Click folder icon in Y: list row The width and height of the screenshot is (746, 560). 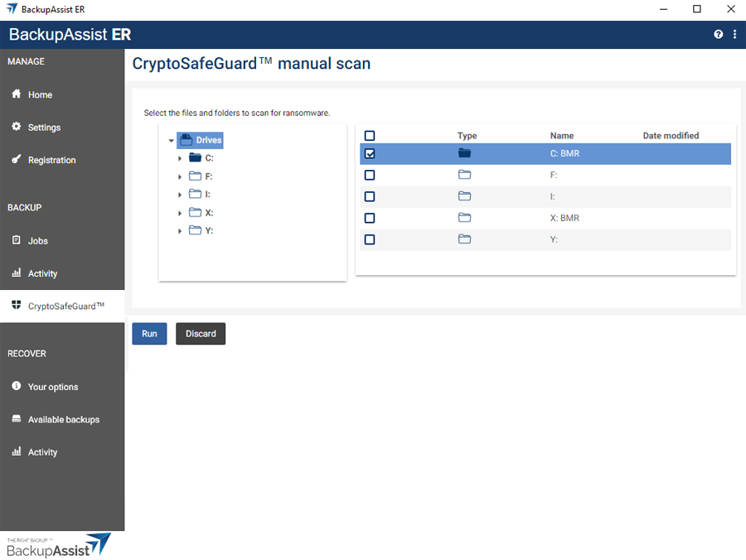pyautogui.click(x=464, y=239)
